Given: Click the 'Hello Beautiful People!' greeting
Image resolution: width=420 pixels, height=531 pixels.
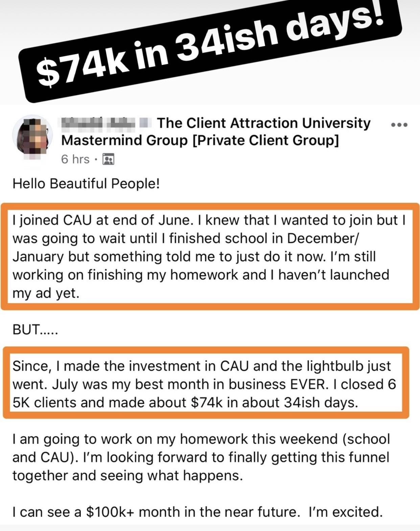Looking at the screenshot, I should (x=86, y=184).
